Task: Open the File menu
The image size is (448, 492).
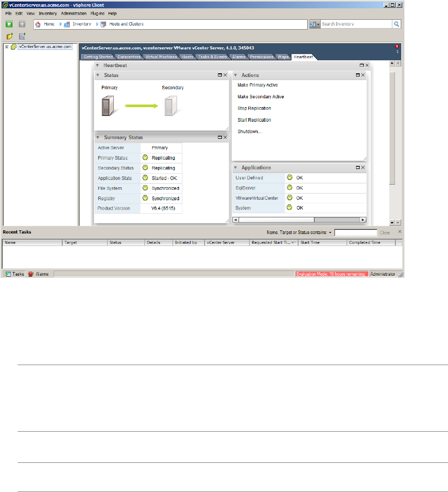Action: [x=8, y=14]
